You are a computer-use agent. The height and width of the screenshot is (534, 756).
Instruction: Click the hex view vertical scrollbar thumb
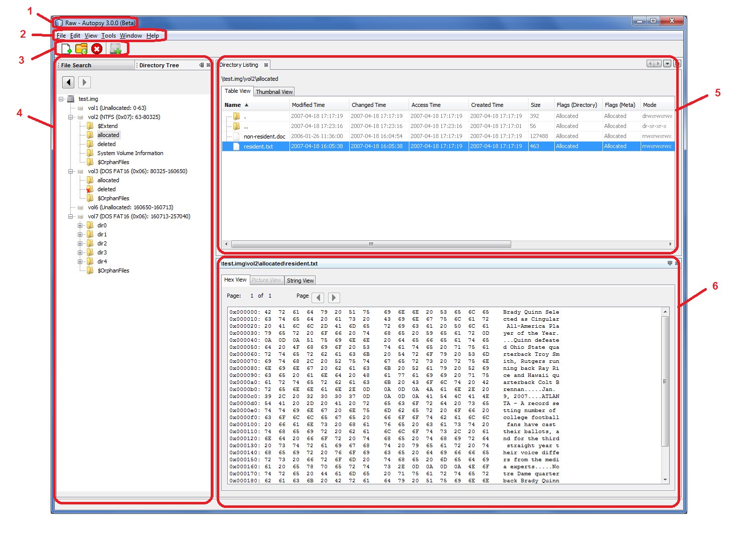[665, 381]
